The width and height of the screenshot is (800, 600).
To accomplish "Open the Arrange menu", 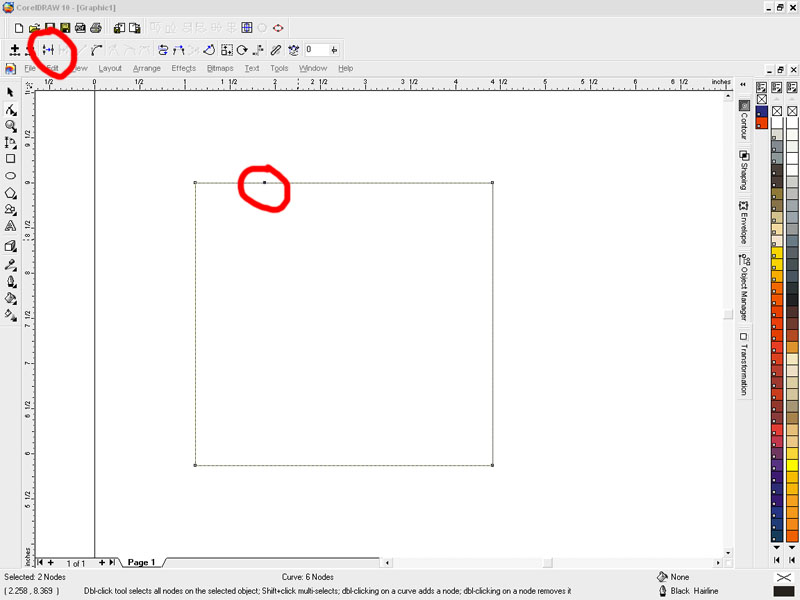I will 147,68.
